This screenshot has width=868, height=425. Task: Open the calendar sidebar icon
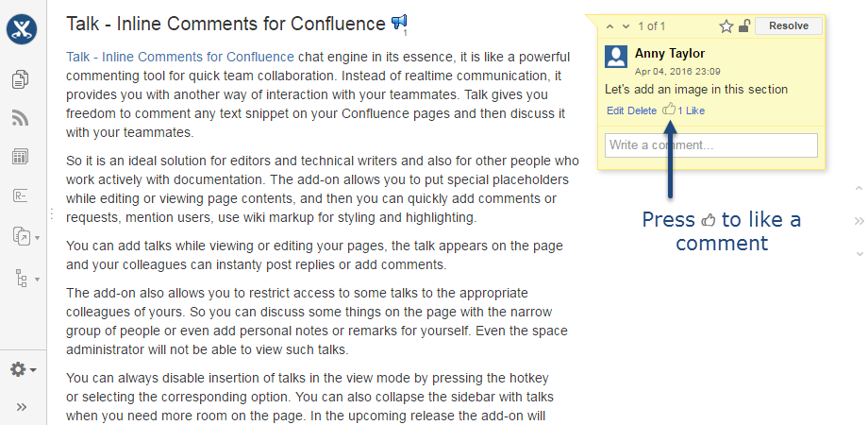[20, 157]
